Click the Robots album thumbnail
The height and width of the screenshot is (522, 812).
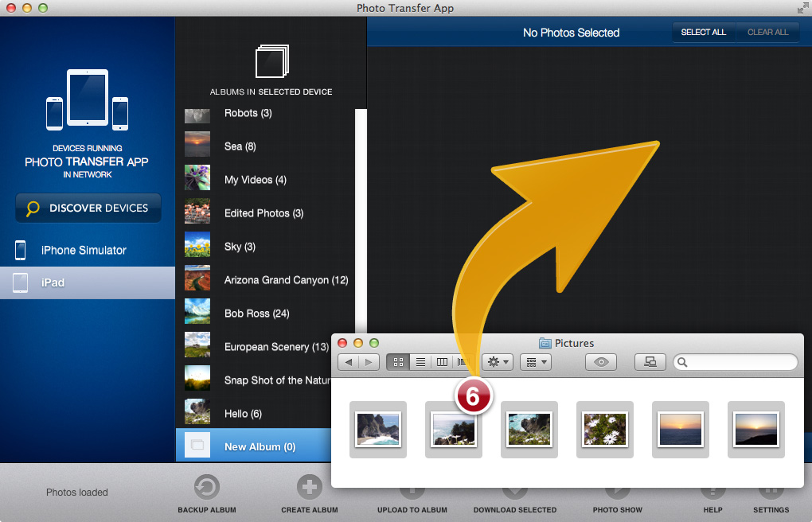197,115
